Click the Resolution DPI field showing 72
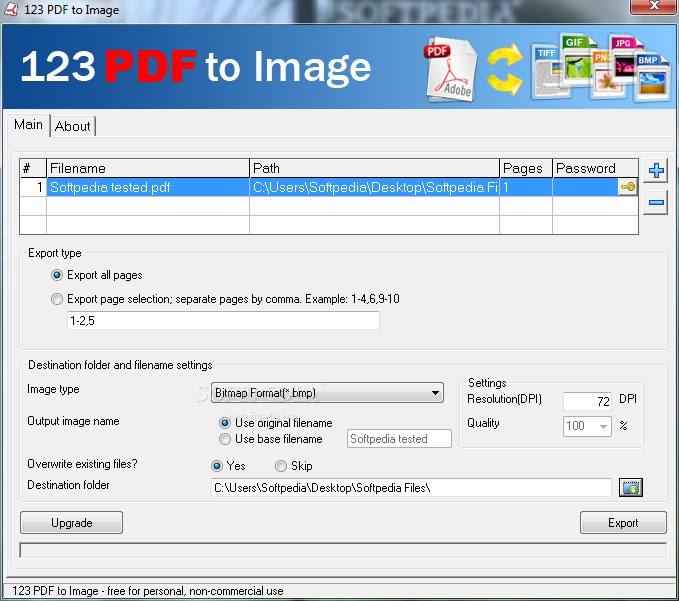 click(x=587, y=401)
